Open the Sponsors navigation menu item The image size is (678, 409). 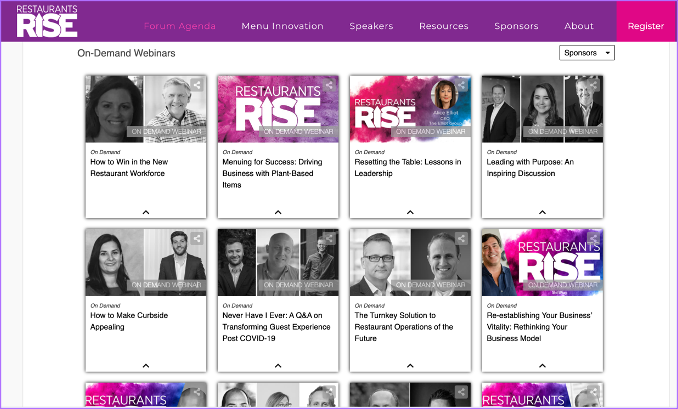point(516,26)
